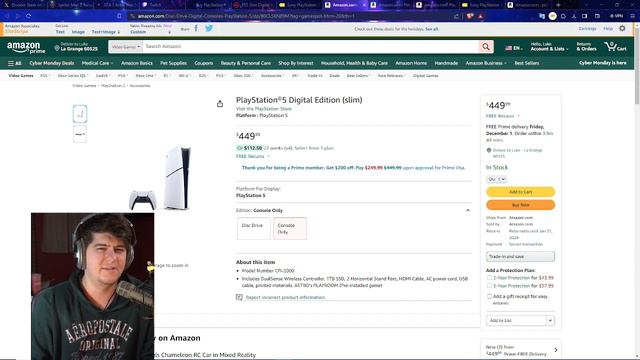Click the US flag language icon
Image resolution: width=640 pixels, height=360 pixels.
[508, 48]
